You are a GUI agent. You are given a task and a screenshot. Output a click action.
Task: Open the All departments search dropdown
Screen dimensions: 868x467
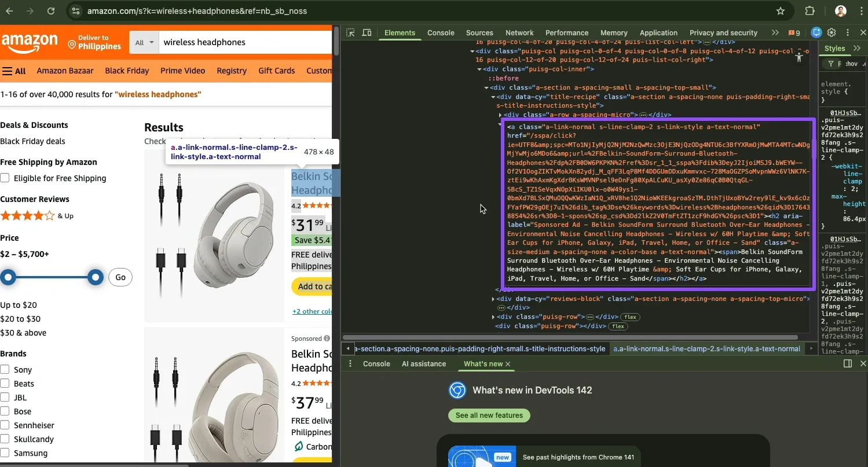click(144, 42)
